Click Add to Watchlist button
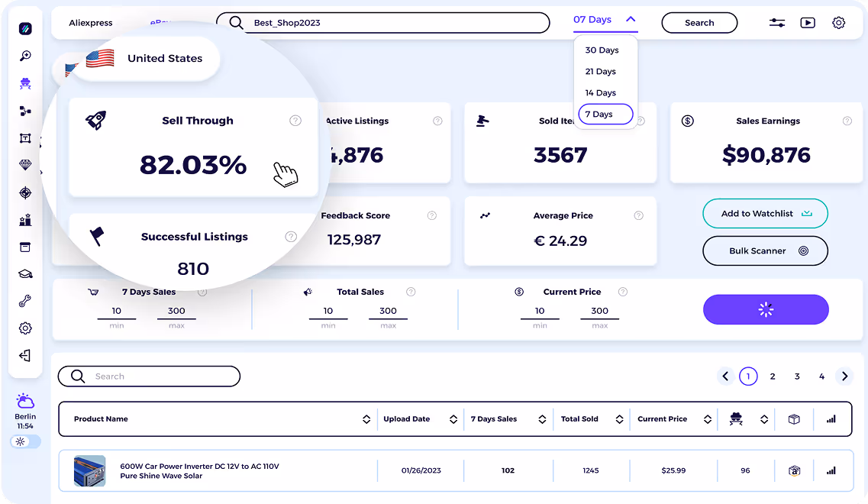Screen dimensions: 868x504 (x=765, y=213)
